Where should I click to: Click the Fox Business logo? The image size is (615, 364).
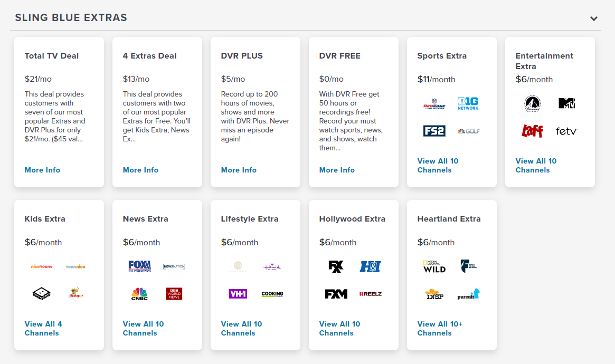[x=140, y=266]
